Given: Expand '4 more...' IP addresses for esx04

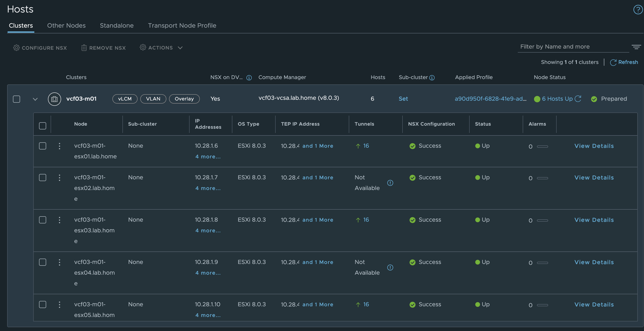Looking at the screenshot, I should [x=208, y=273].
